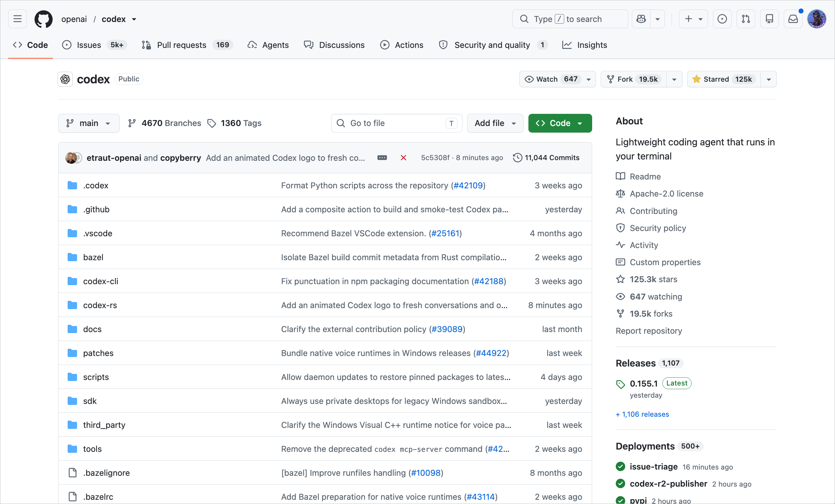Open the issues icon in header
Viewport: 835px width, 504px height.
click(x=722, y=19)
